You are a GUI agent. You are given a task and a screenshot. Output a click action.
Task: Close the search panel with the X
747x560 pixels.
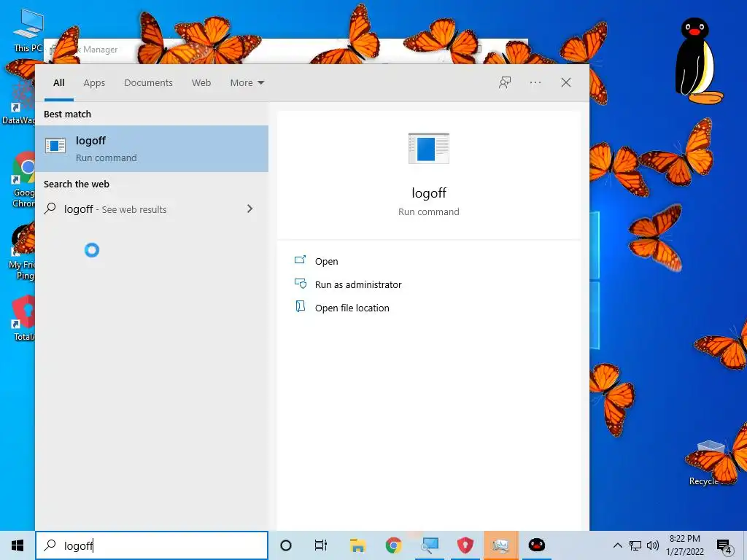(566, 82)
